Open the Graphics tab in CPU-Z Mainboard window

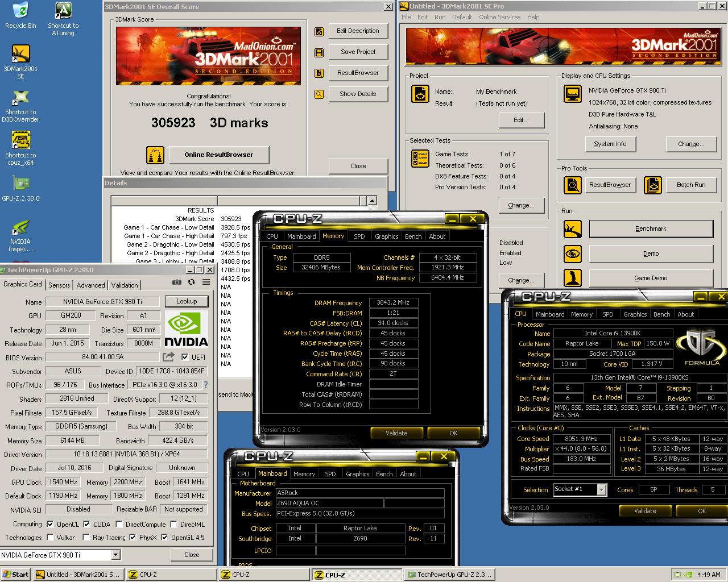pos(357,474)
